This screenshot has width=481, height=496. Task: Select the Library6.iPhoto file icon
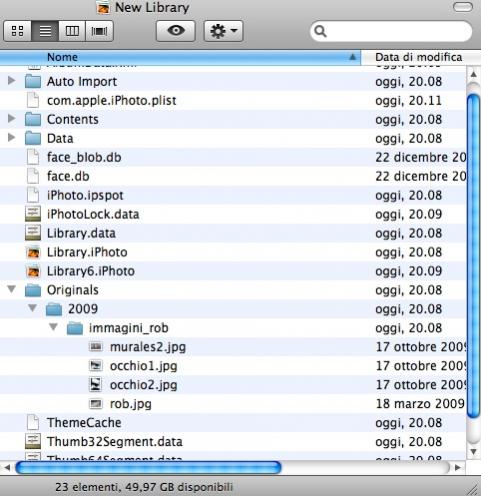coord(33,271)
